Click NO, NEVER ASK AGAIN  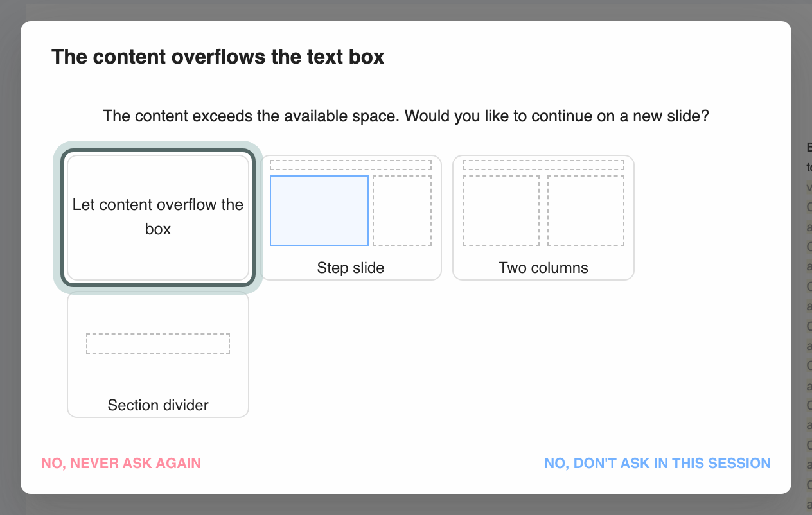[x=121, y=463]
